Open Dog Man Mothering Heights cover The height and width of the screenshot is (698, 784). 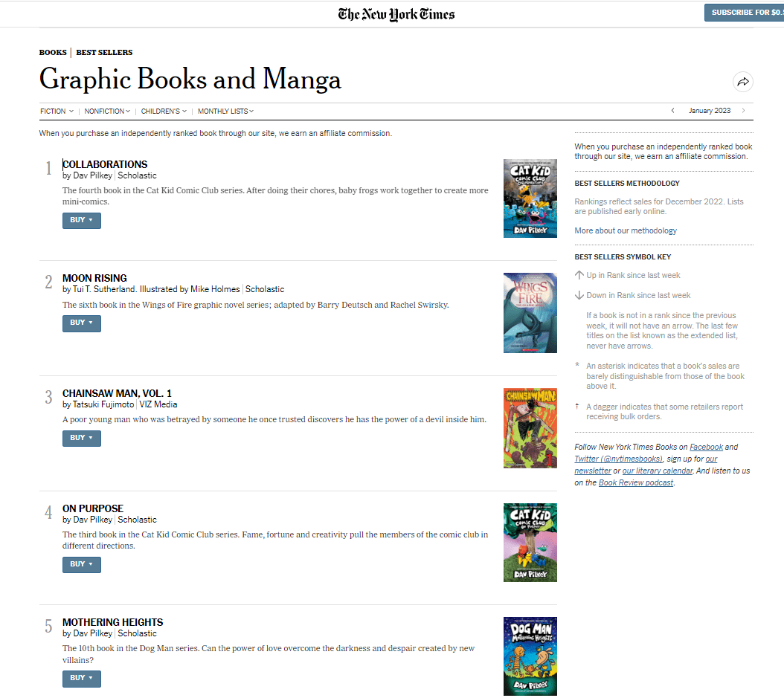coord(530,656)
